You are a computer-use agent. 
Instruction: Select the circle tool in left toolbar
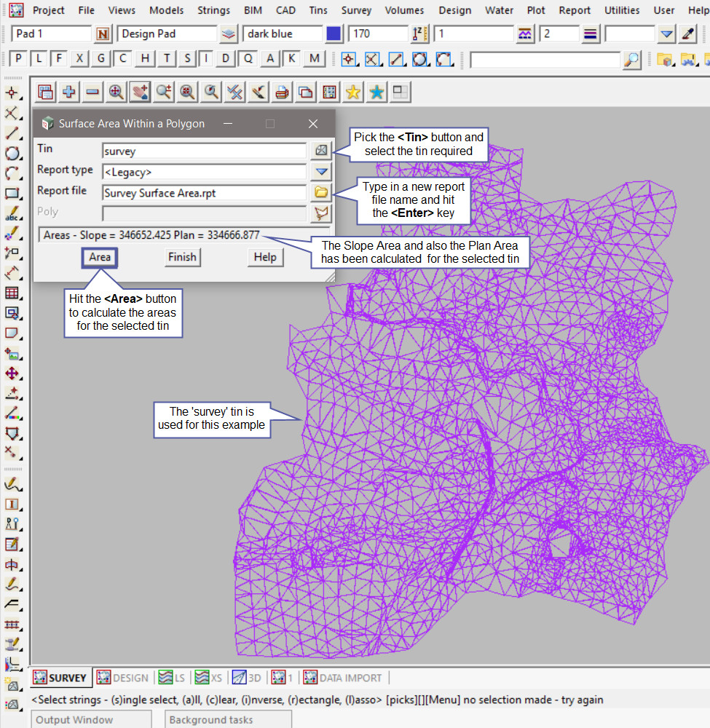click(x=12, y=154)
